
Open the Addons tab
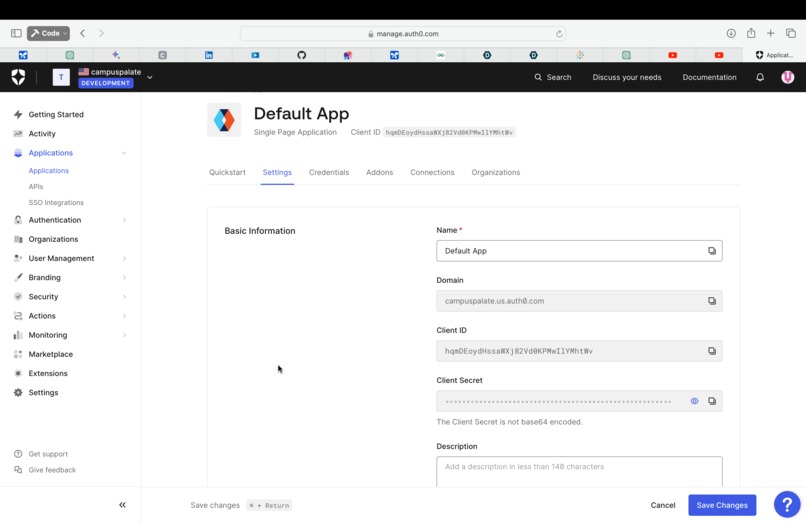(x=379, y=172)
